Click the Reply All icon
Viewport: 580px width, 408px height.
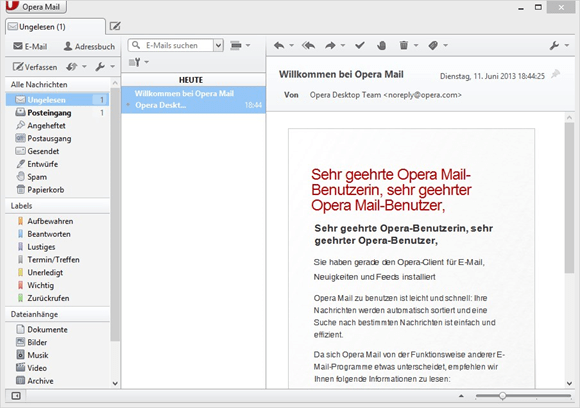308,45
